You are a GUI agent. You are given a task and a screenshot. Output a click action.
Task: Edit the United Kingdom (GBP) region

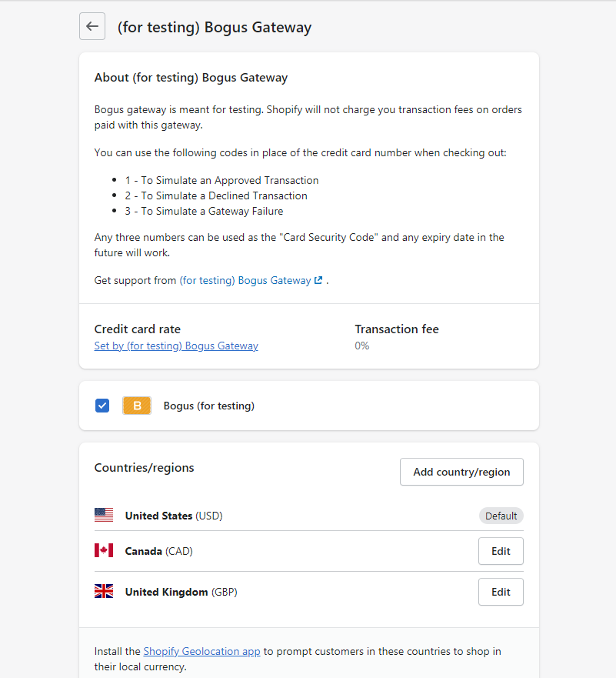click(x=501, y=592)
